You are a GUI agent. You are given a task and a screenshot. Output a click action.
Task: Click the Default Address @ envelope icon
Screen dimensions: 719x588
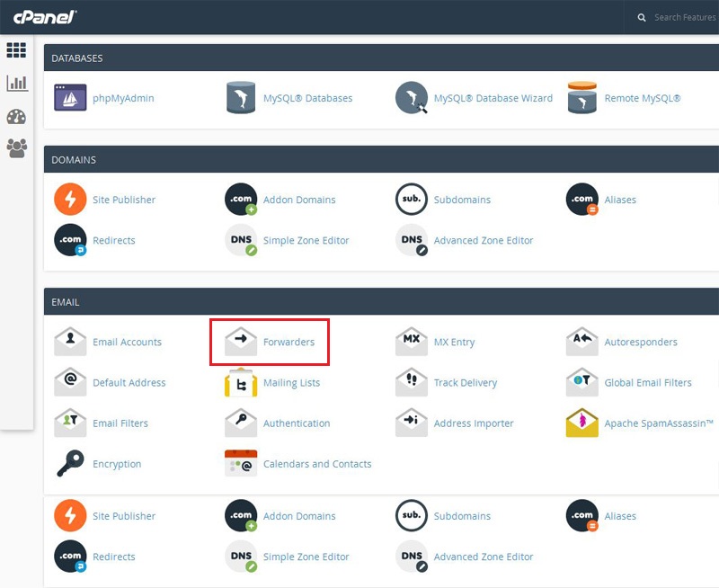[70, 381]
